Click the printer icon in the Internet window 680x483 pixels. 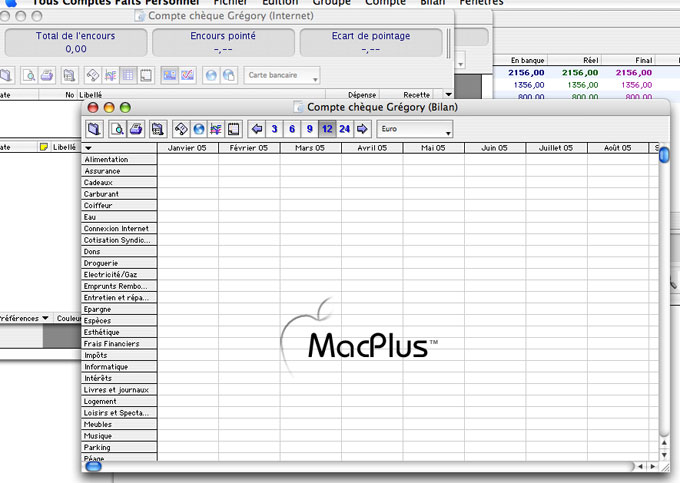pyautogui.click(x=47, y=75)
